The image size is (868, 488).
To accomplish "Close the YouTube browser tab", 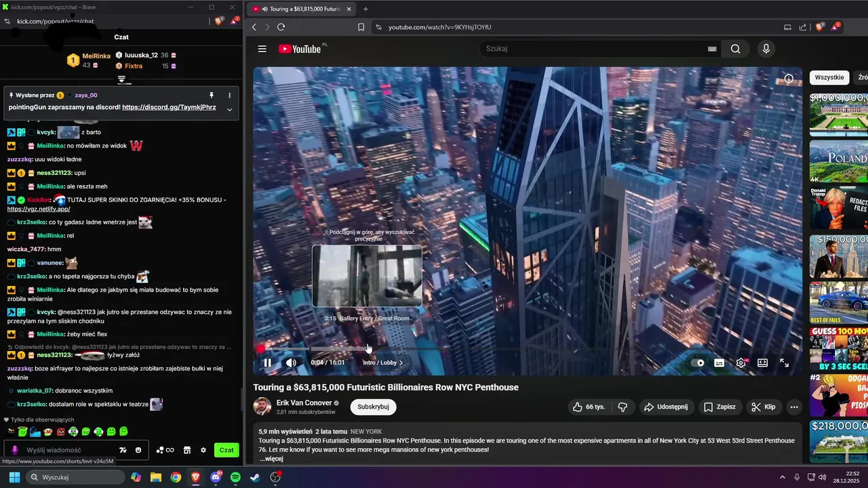I will [348, 9].
